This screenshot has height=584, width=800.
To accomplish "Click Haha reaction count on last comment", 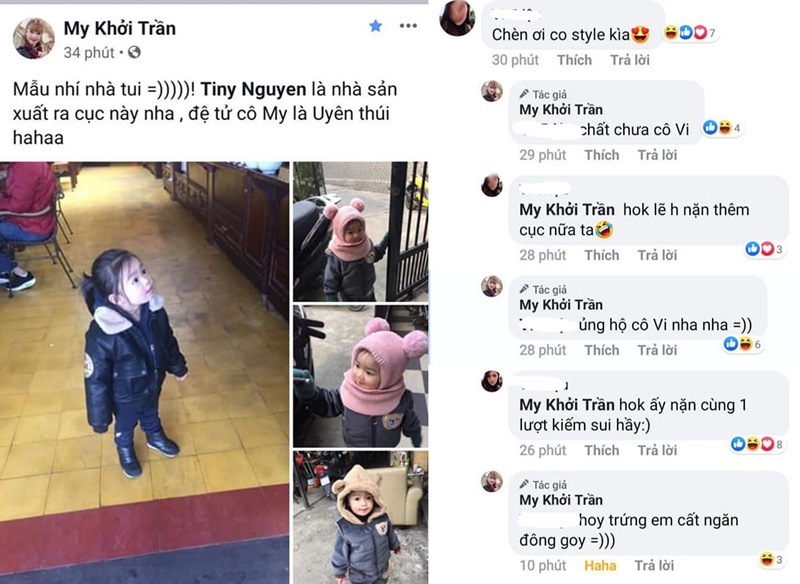I will [771, 560].
